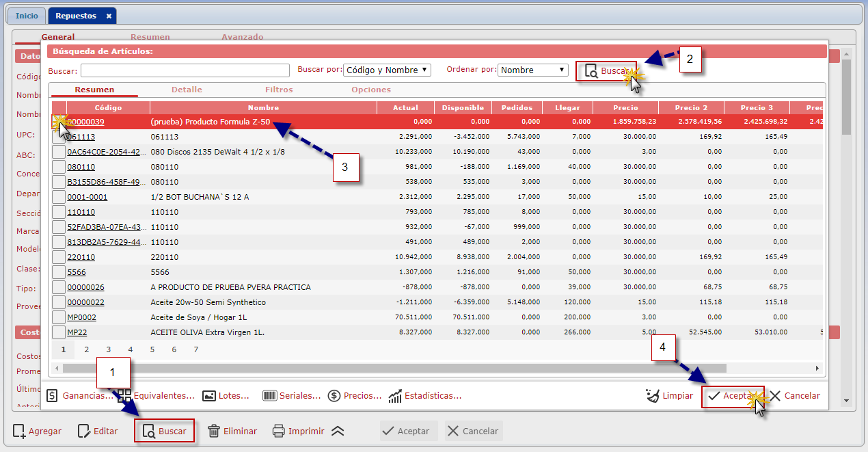Show Estadísticas chart icon
Screen dimensions: 868x452
coord(395,395)
